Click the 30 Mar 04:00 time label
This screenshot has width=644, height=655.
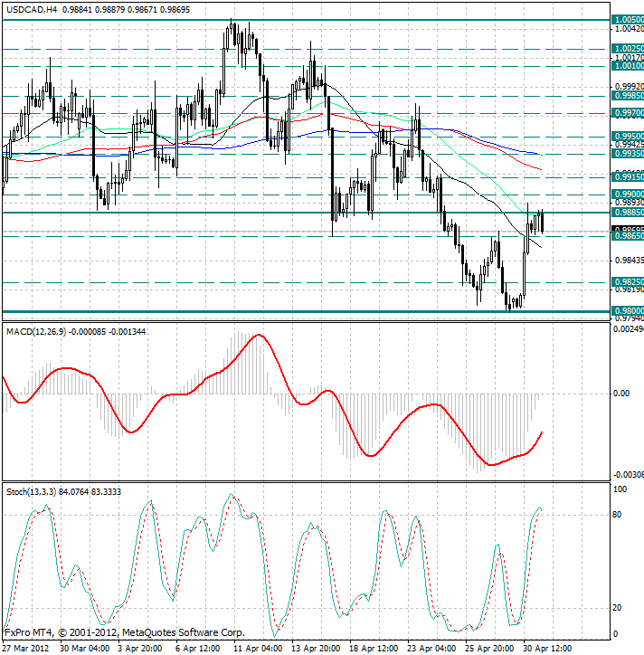pyautogui.click(x=84, y=649)
